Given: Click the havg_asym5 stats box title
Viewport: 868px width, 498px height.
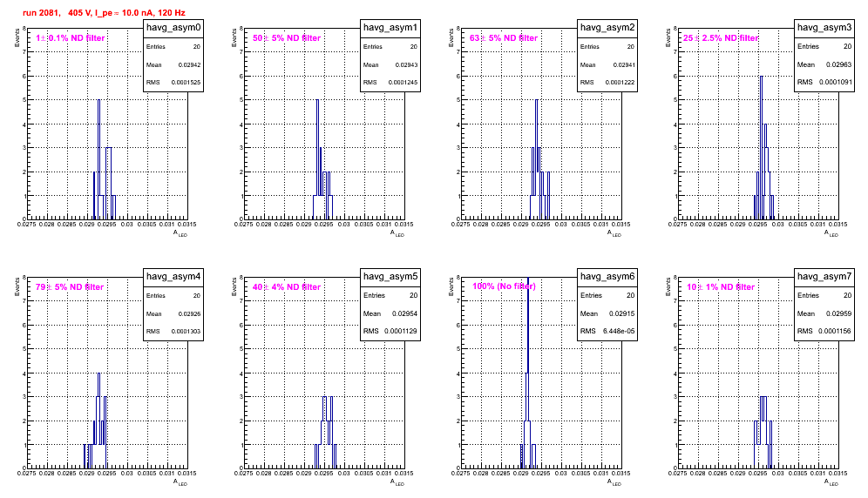Looking at the screenshot, I should [x=390, y=277].
